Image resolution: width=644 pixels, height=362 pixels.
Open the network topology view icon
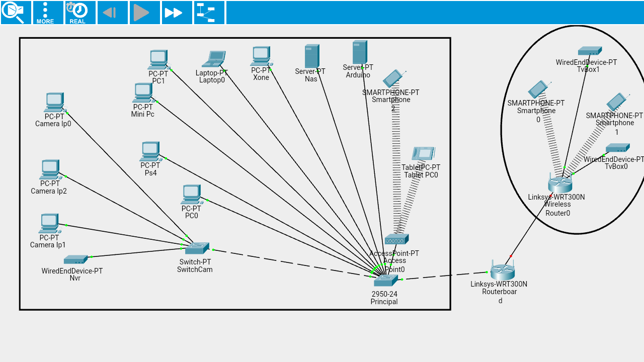click(209, 13)
